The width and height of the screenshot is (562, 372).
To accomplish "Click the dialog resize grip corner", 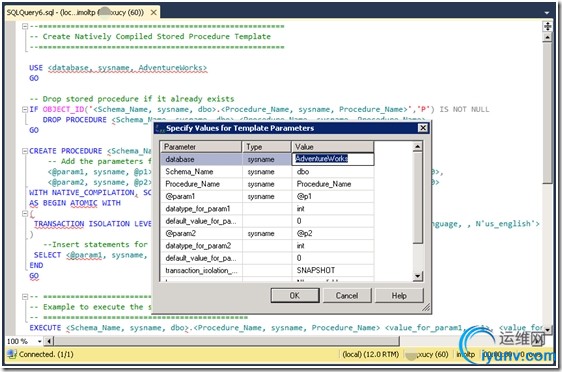I will click(426, 307).
